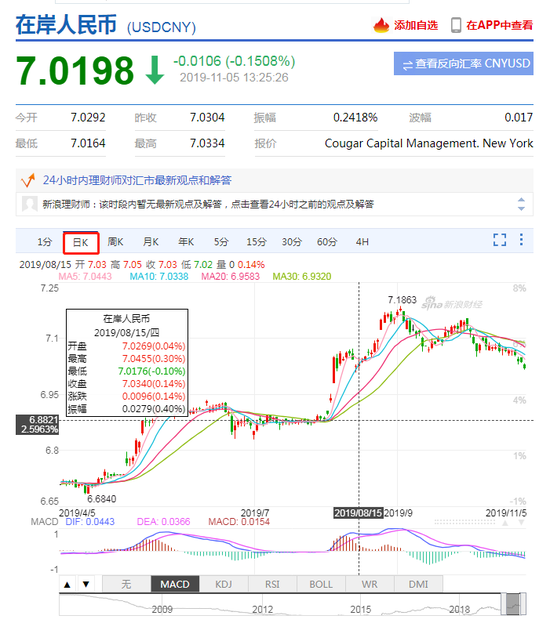550x623 pixels.
Task: Switch to the 4H chart tab
Action: click(x=362, y=242)
